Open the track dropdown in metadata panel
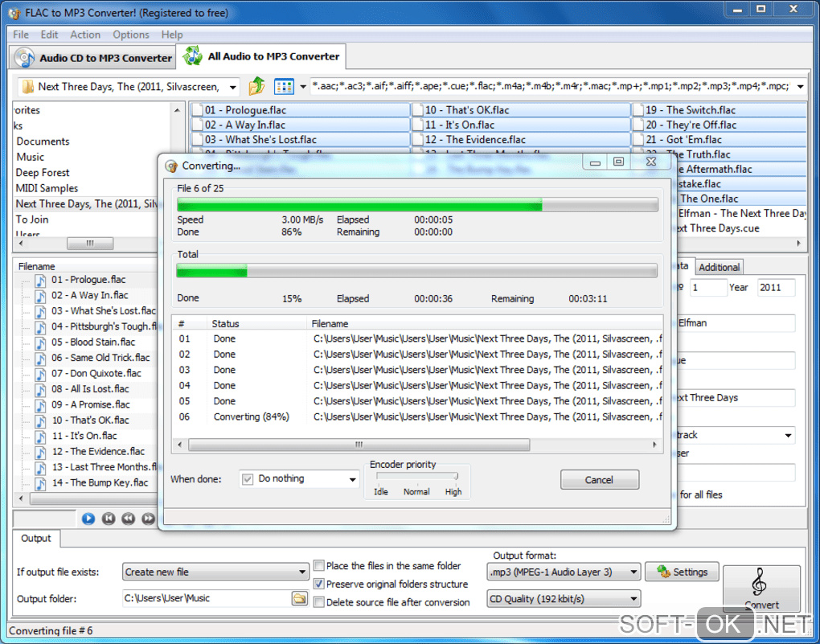 pyautogui.click(x=788, y=435)
